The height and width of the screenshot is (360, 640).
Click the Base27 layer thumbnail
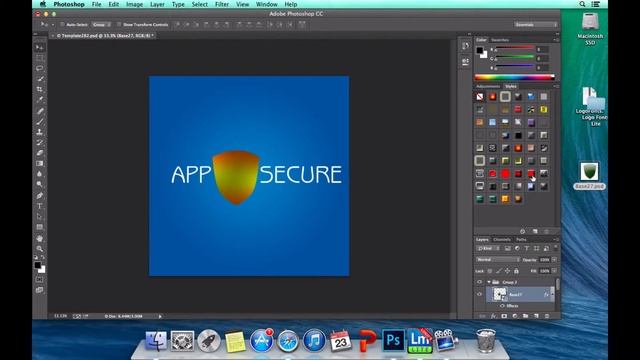click(499, 294)
